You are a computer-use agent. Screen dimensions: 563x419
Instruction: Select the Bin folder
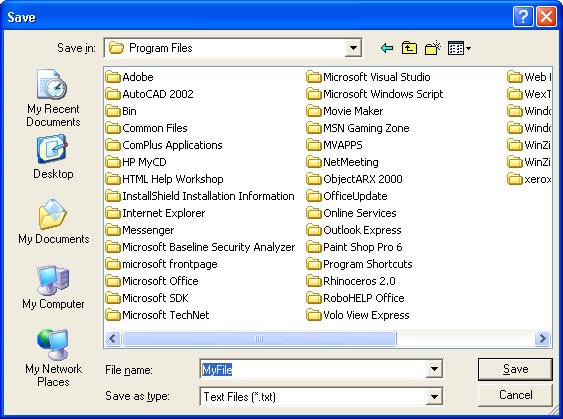point(121,111)
